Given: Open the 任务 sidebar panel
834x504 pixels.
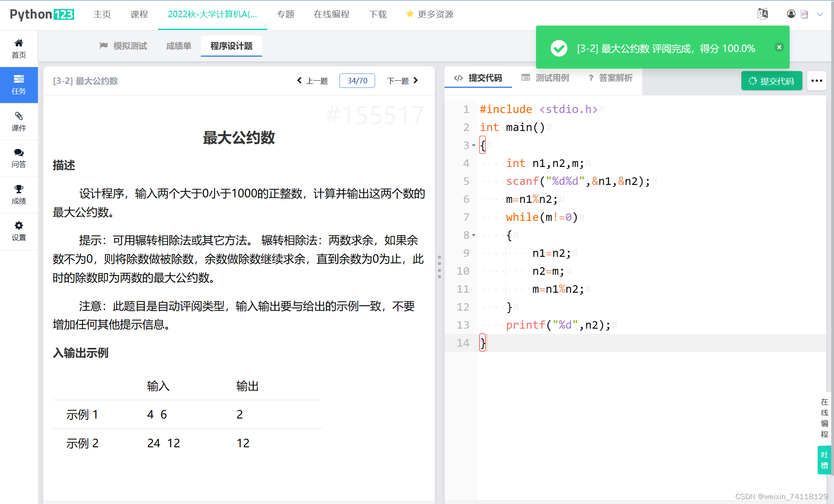Looking at the screenshot, I should pyautogui.click(x=19, y=85).
